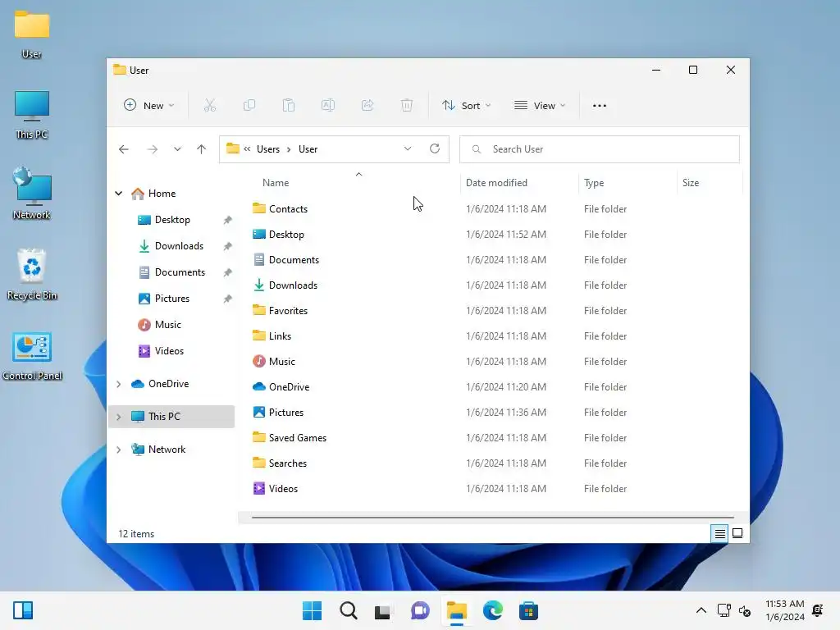
Task: Open the Sort options dropdown
Action: [x=466, y=106]
